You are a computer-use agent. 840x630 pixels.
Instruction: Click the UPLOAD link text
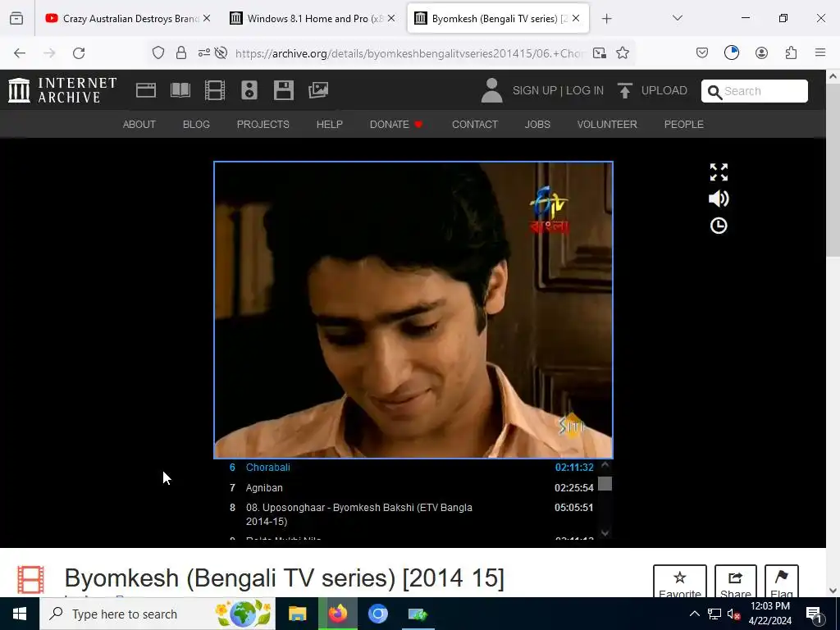[664, 90]
